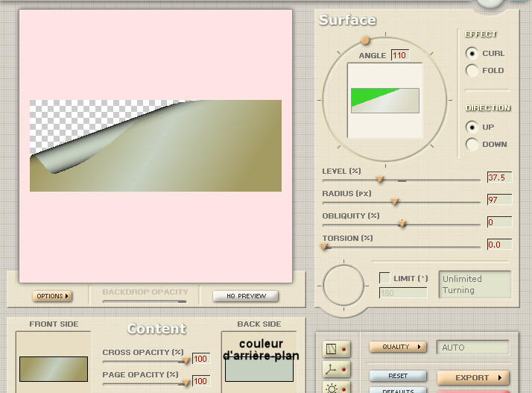Open the Export menu

coord(472,377)
